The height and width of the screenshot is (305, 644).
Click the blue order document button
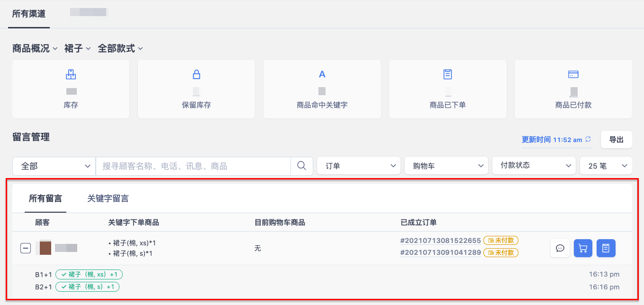[x=606, y=248]
